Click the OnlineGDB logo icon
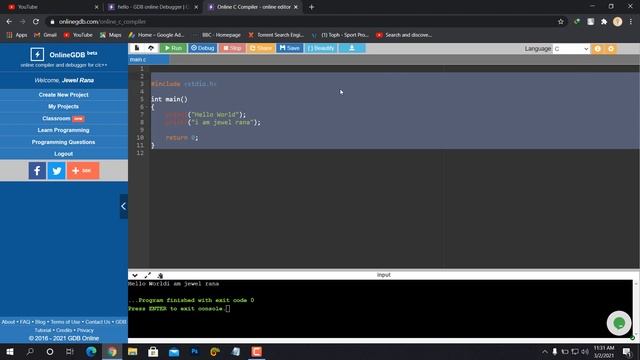The width and height of the screenshot is (640, 360). click(37, 54)
